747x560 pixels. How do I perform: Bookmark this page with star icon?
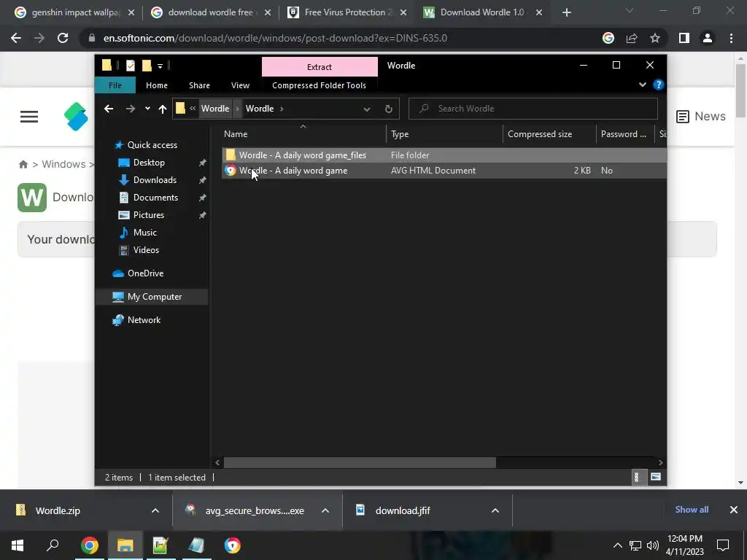[655, 38]
